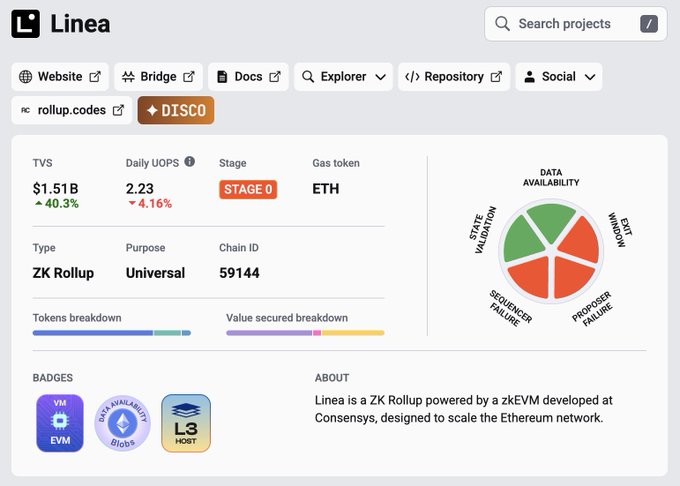Click the external-link icon beside Repository
The image size is (680, 486).
coord(496,77)
